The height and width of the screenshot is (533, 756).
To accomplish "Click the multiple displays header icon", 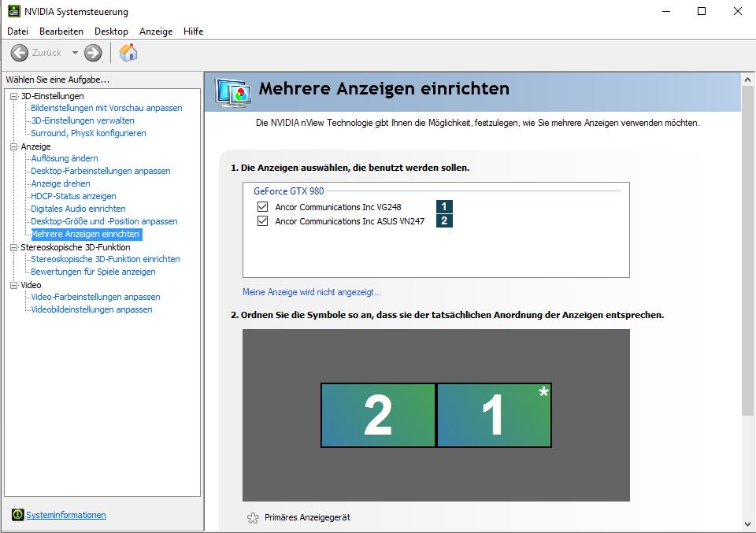I will [233, 93].
